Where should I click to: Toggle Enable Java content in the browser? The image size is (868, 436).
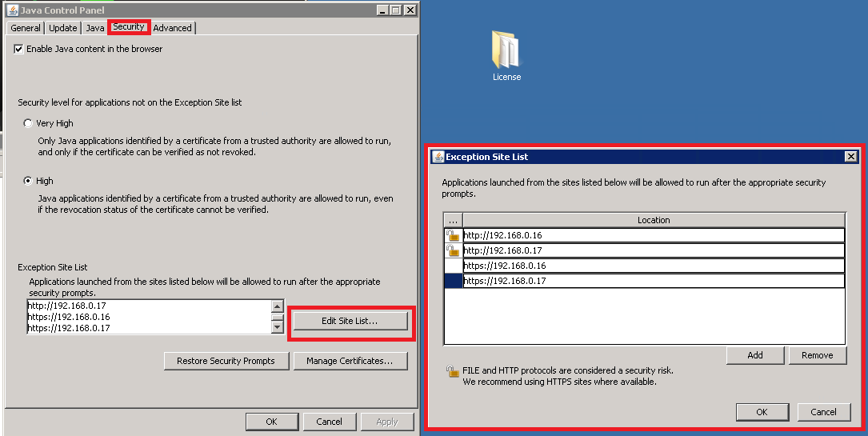tap(19, 49)
